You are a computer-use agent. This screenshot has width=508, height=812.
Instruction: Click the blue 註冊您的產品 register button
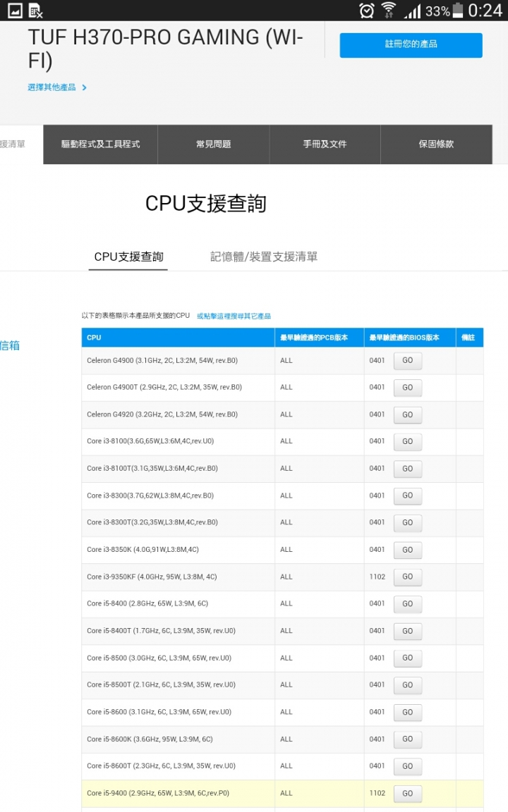(x=411, y=45)
